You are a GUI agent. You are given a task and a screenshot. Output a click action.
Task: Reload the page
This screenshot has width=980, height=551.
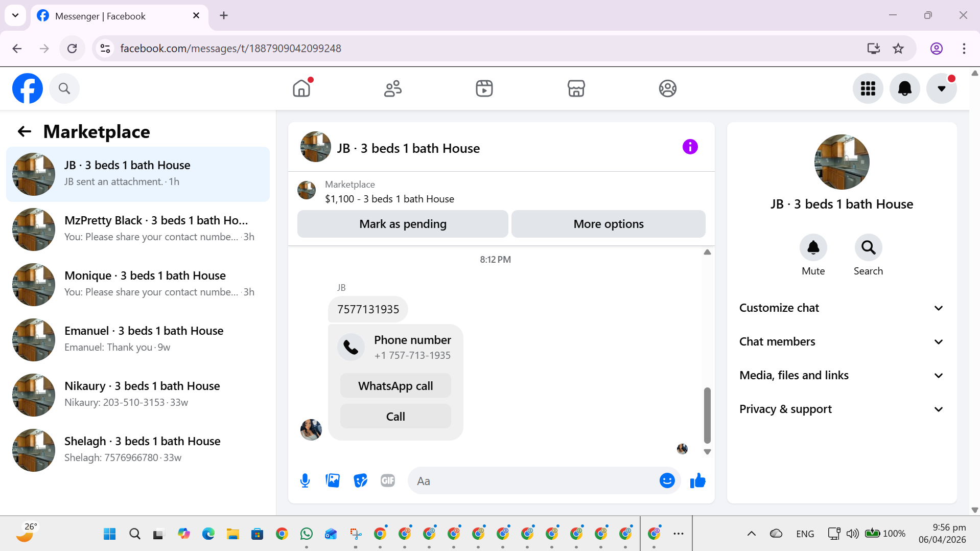tap(72, 49)
